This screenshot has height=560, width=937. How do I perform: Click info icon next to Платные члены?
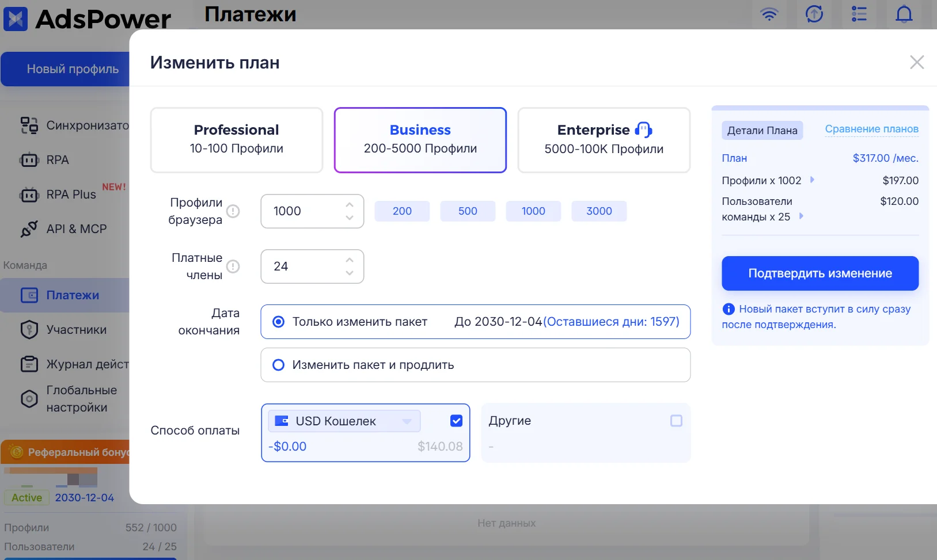point(233,266)
